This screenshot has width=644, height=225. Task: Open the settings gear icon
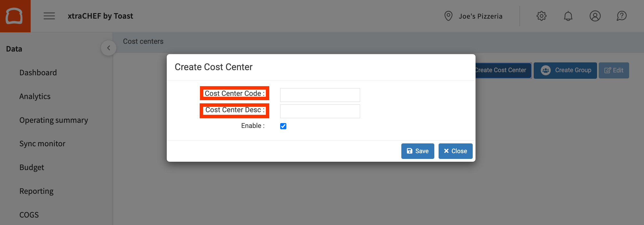541,16
